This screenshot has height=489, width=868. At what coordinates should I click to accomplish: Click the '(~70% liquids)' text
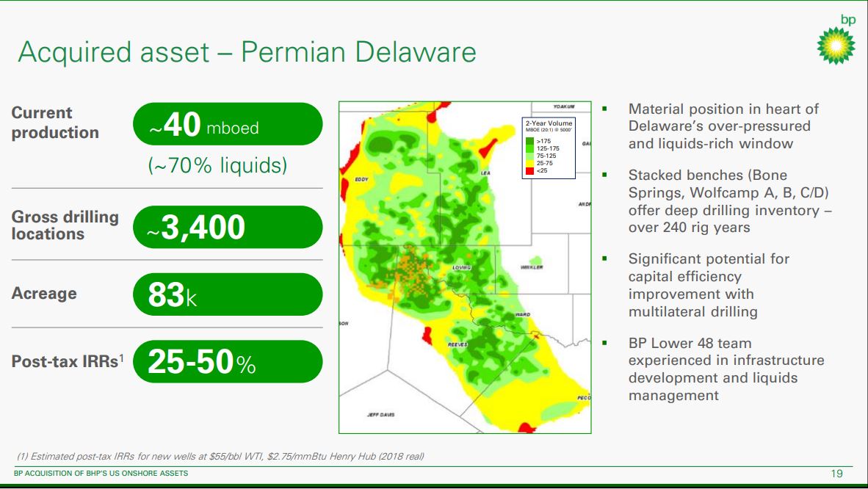coord(217,165)
